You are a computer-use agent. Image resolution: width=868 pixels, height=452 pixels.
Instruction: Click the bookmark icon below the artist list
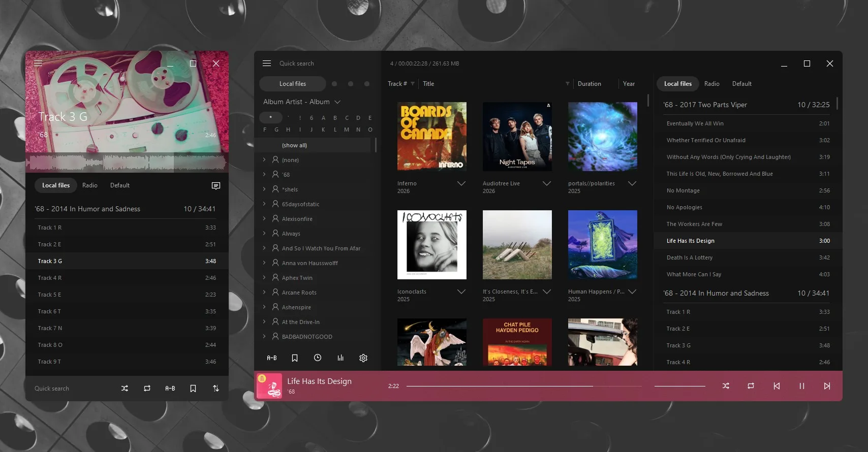click(x=295, y=358)
